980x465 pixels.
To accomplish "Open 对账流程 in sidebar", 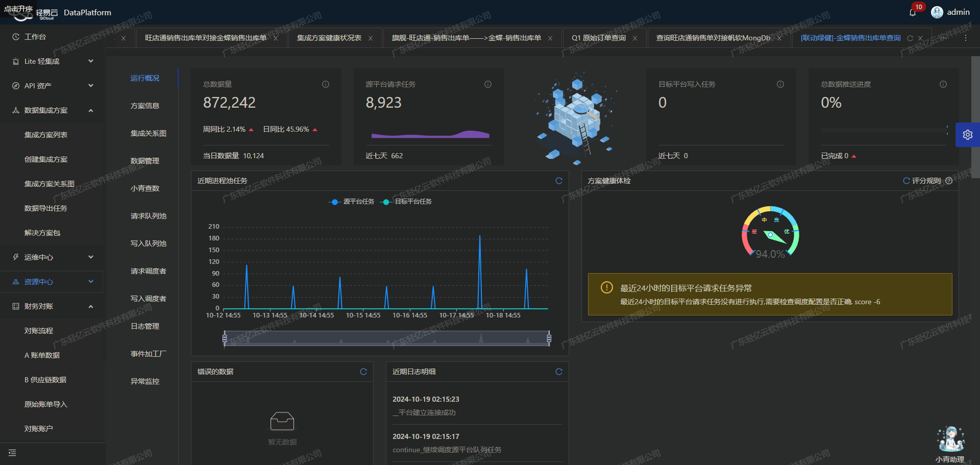I will point(39,331).
